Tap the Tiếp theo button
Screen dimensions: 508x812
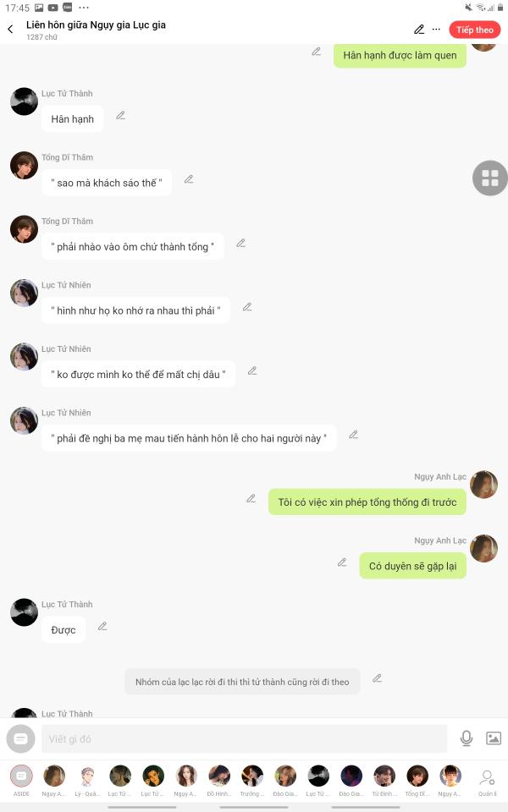pos(474,30)
